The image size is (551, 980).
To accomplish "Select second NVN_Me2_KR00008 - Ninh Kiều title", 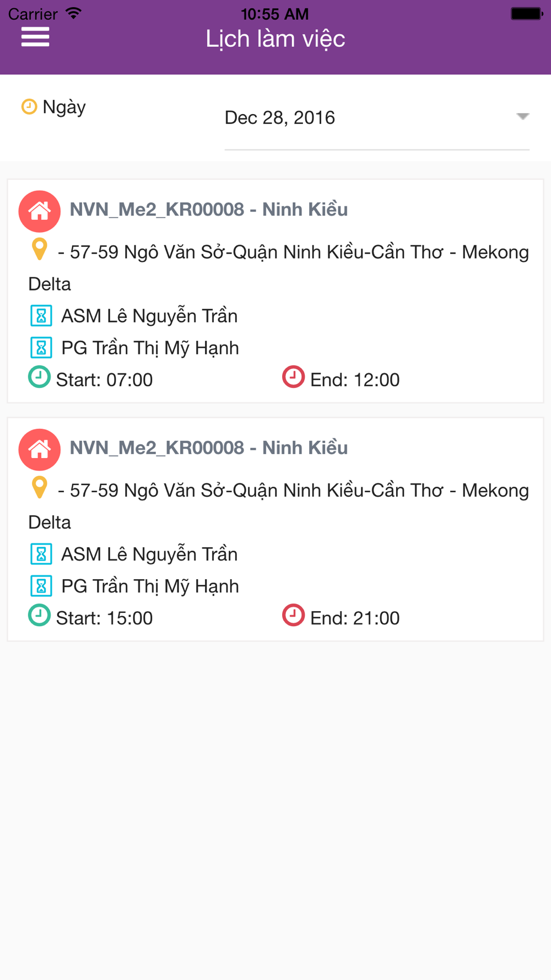I will point(208,448).
